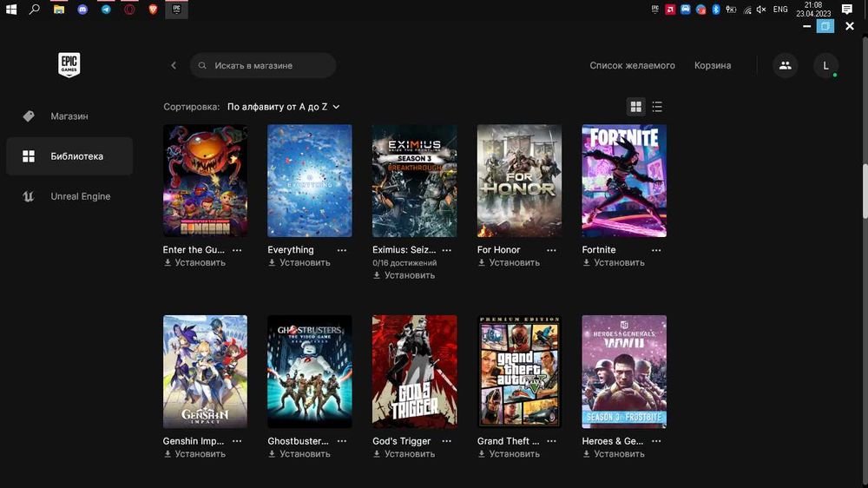
Task: Open the friends list icon
Action: (x=785, y=65)
